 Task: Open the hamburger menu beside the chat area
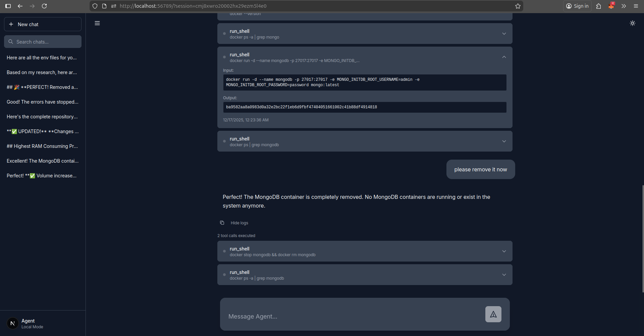[97, 23]
